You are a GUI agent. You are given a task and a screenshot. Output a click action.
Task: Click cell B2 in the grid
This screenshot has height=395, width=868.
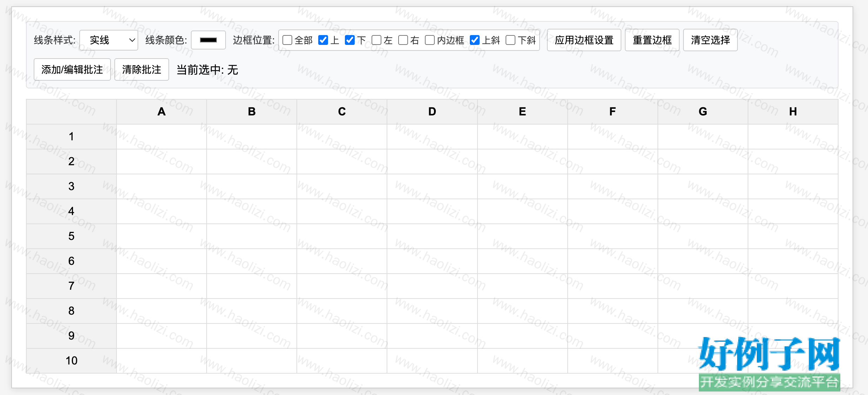click(x=252, y=161)
